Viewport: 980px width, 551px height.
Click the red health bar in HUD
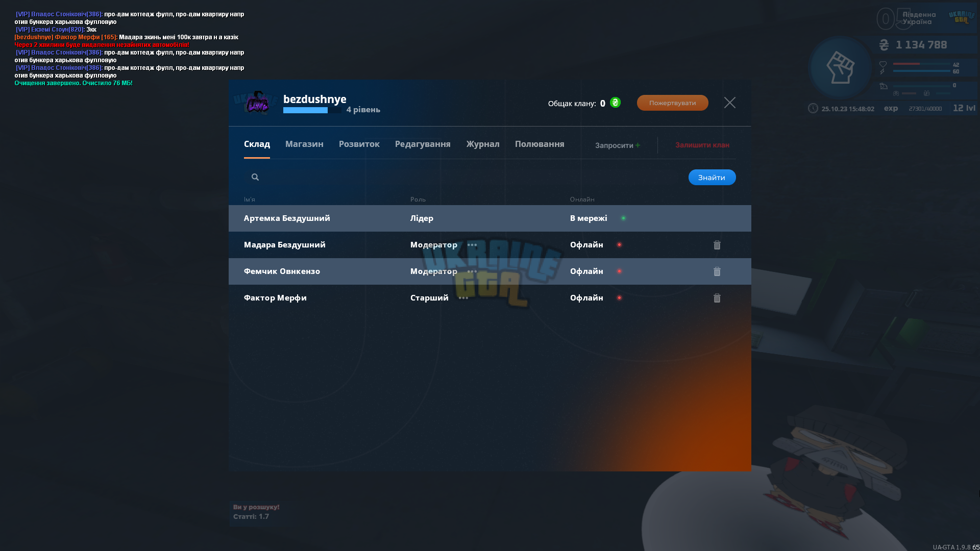pyautogui.click(x=922, y=64)
